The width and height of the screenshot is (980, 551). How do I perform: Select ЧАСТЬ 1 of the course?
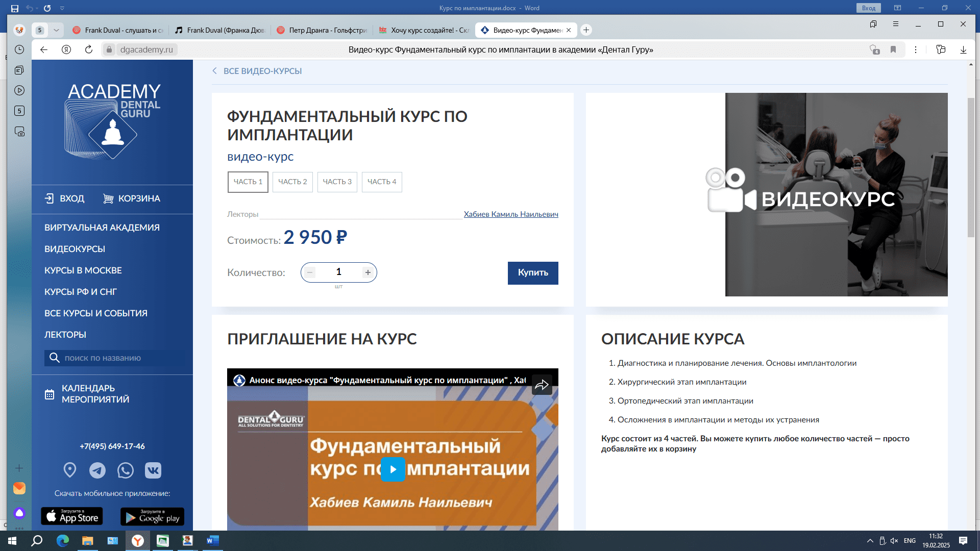click(x=248, y=182)
